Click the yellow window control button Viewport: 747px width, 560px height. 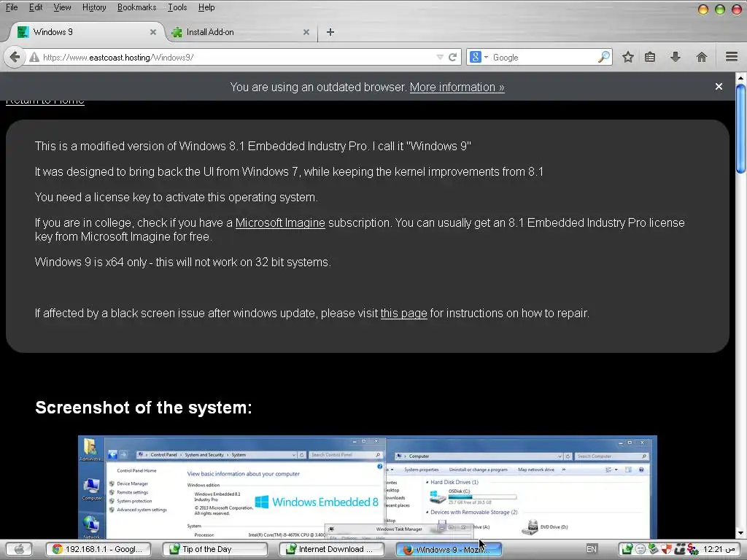pos(703,9)
